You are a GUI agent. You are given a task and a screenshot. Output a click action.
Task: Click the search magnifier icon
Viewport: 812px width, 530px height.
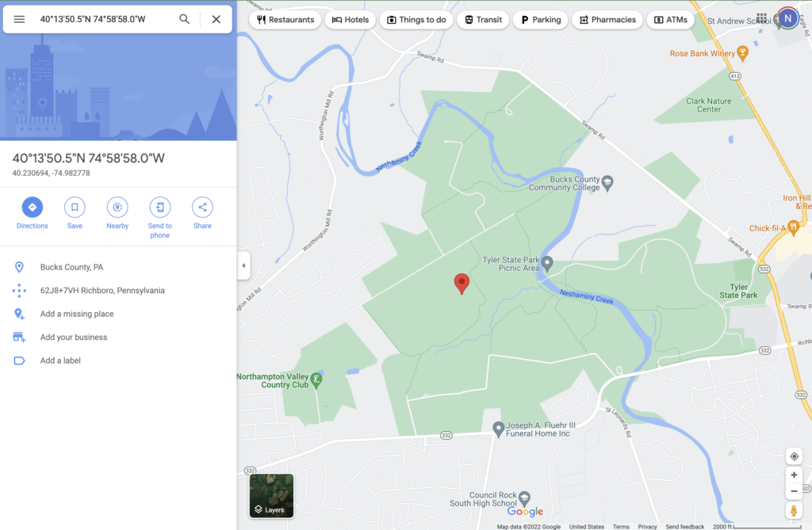[184, 19]
